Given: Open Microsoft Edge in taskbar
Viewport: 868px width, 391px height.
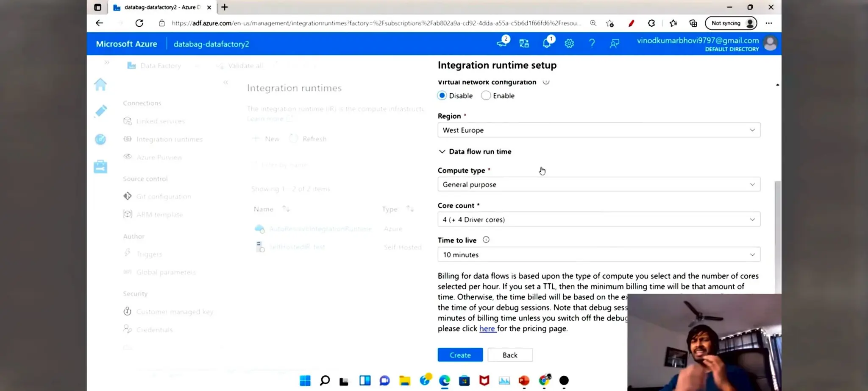Looking at the screenshot, I should [x=445, y=380].
